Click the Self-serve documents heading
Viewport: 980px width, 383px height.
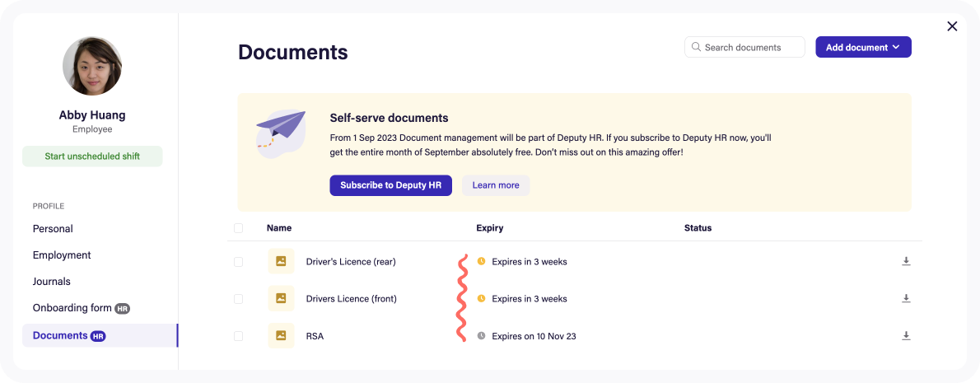389,118
